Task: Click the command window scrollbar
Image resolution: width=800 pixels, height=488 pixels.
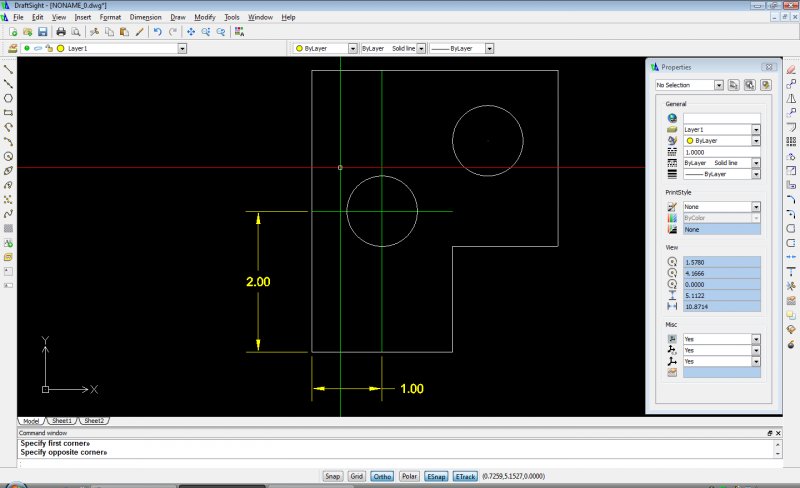Action: coord(778,448)
